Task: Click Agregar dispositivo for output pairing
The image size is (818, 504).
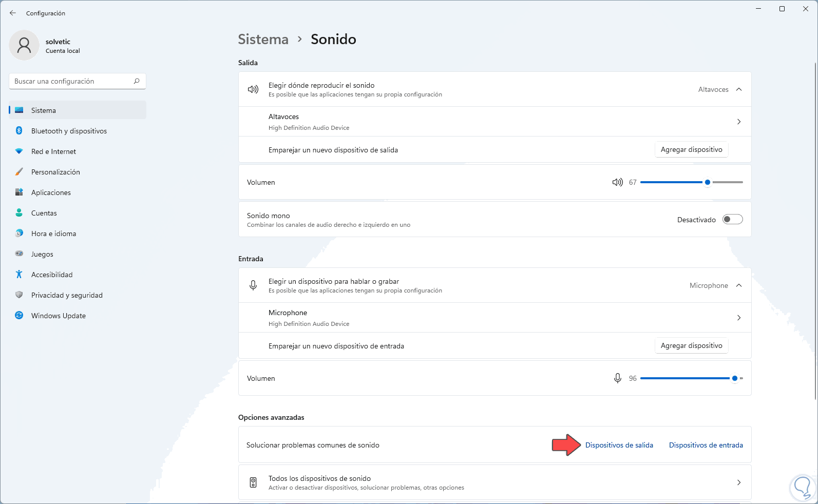Action: tap(691, 149)
